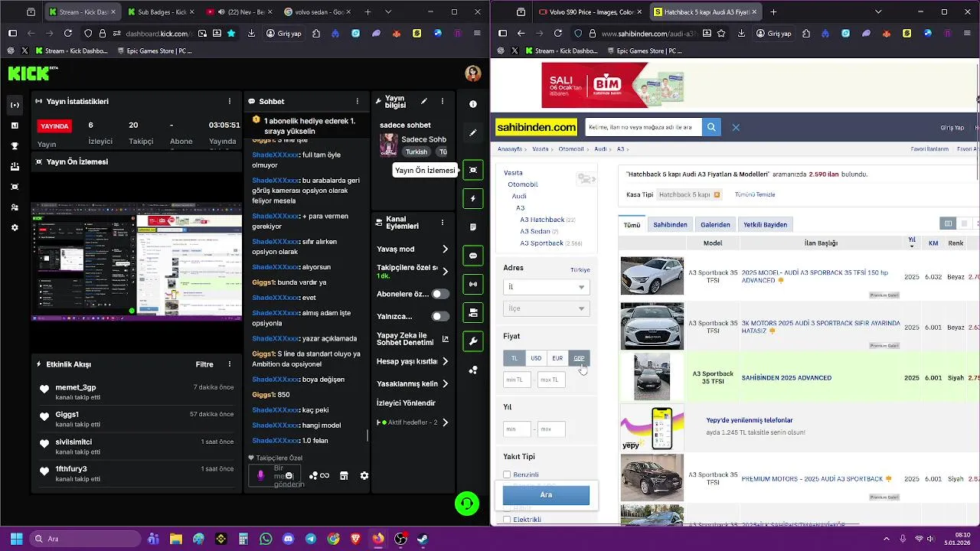
Task: Click the info icon in right widget bar
Action: click(x=473, y=104)
